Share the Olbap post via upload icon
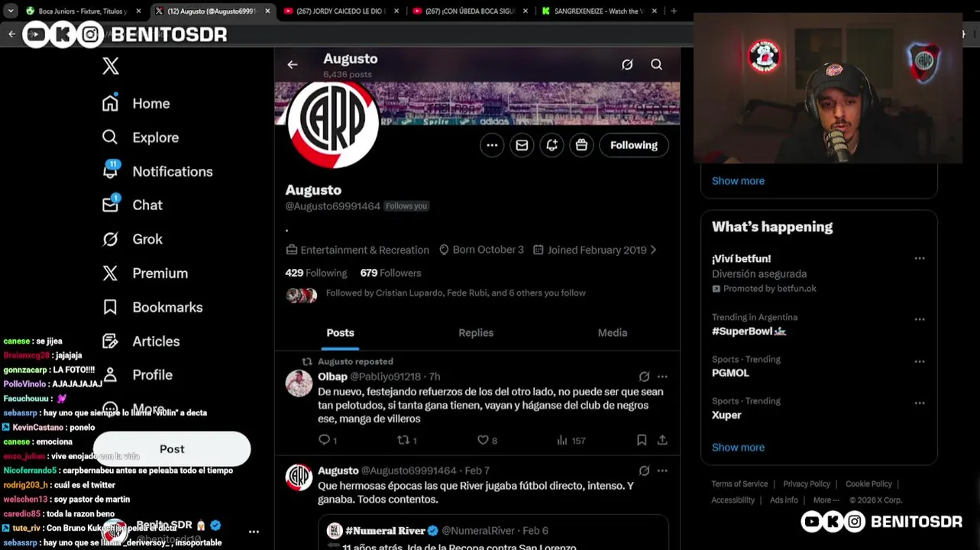 (662, 440)
